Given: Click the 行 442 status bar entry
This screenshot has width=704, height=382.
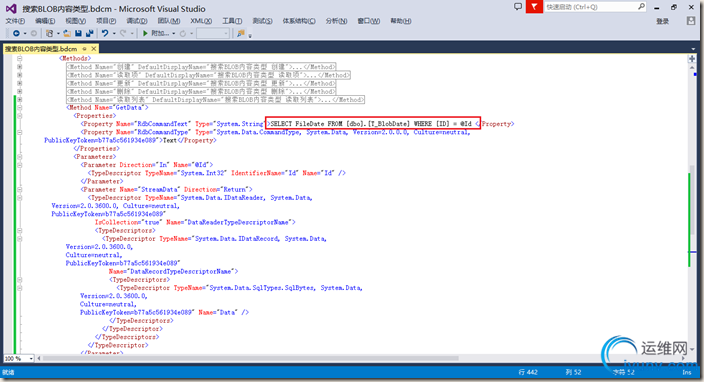Looking at the screenshot, I should (528, 372).
